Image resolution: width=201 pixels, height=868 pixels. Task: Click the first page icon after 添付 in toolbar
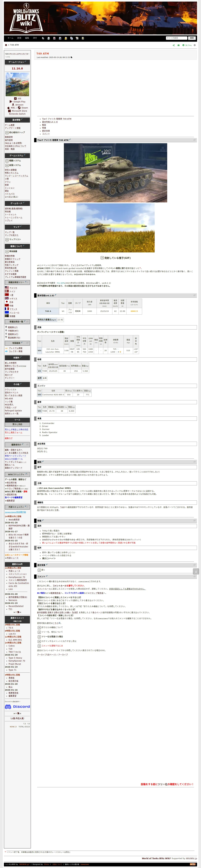pos(43,38)
